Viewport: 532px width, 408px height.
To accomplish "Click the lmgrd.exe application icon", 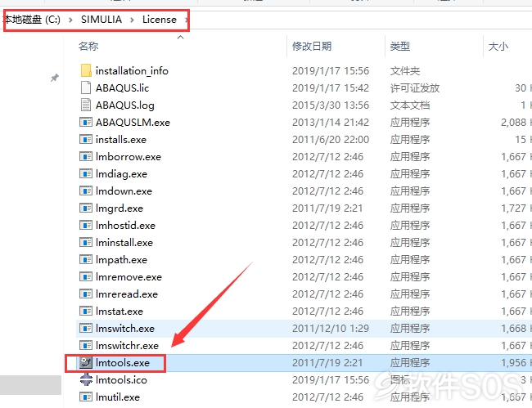I will coord(86,208).
